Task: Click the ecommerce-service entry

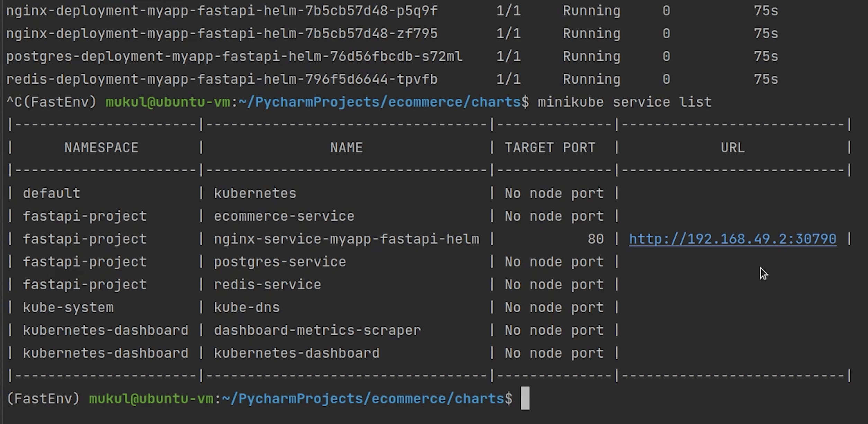Action: pos(284,216)
